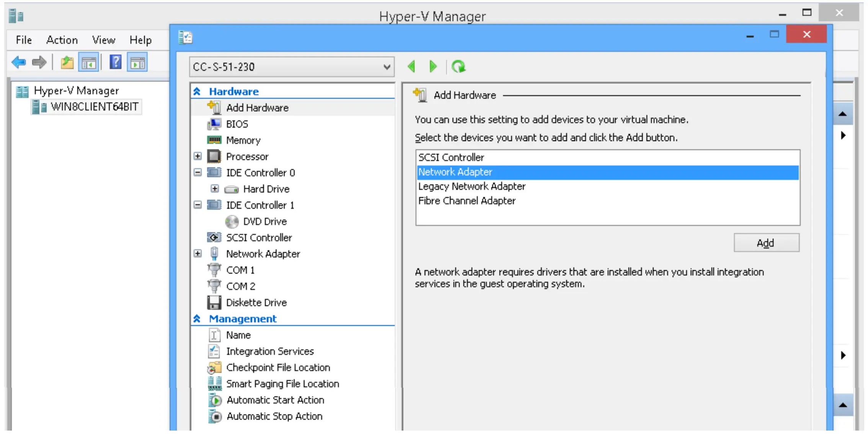Image resolution: width=868 pixels, height=434 pixels.
Task: Open the virtual machine name dropdown
Action: point(387,67)
